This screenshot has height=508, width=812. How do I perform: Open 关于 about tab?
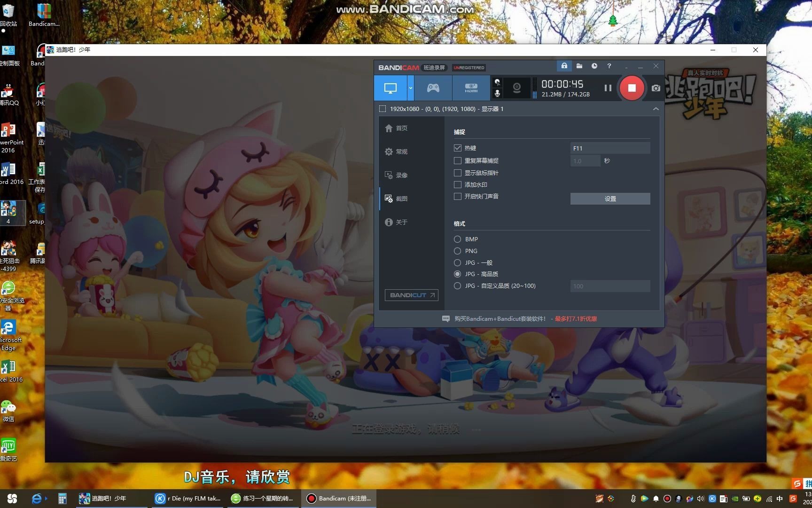(396, 222)
